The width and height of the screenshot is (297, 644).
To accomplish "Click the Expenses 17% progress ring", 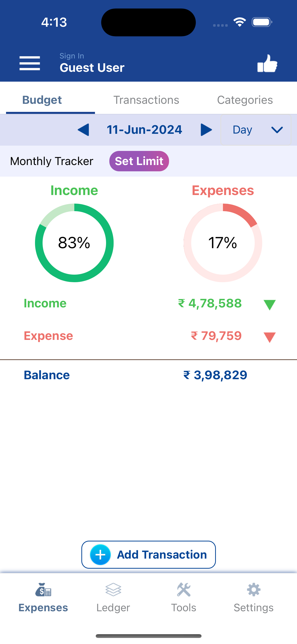I will click(223, 243).
